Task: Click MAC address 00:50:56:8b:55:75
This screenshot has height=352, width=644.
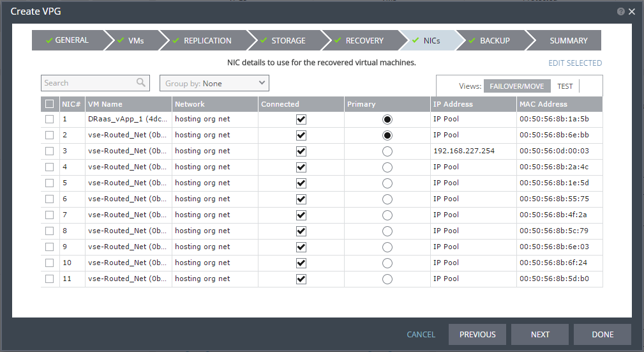Action: point(554,199)
